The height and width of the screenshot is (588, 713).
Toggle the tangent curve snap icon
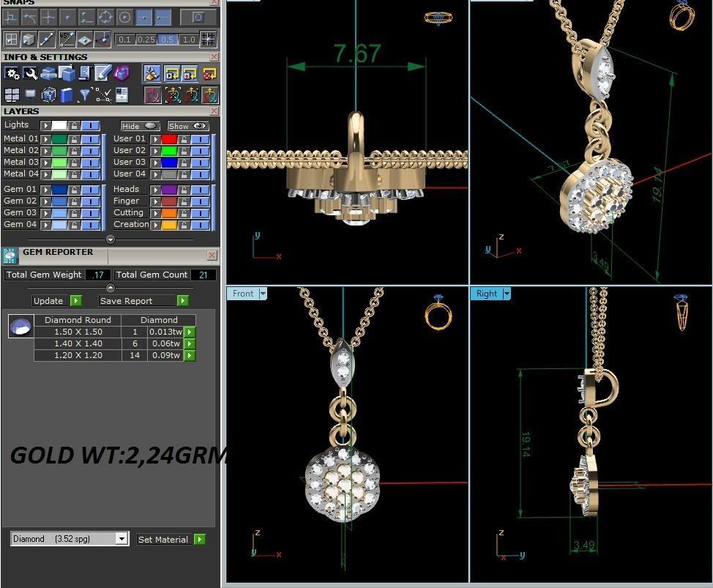(29, 18)
